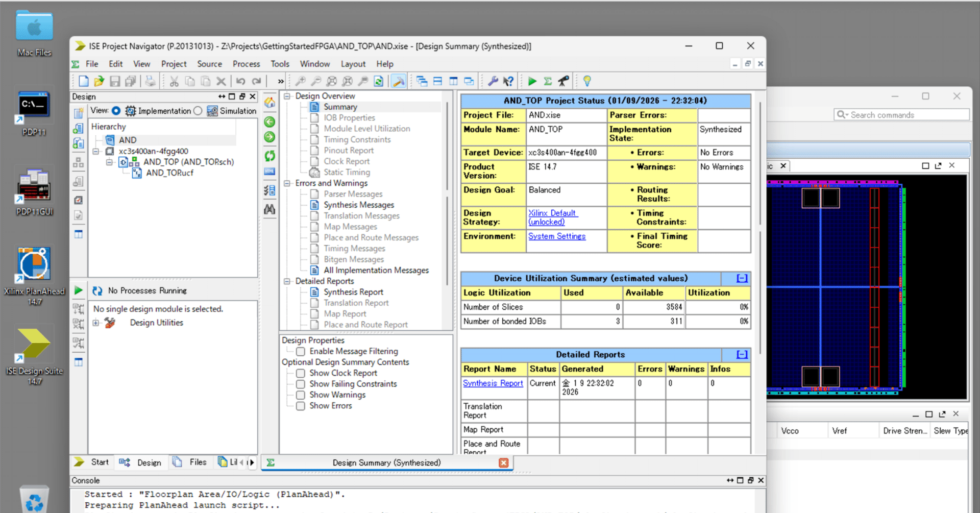980x513 pixels.
Task: Click the green refresh arrows icon
Action: tap(269, 156)
